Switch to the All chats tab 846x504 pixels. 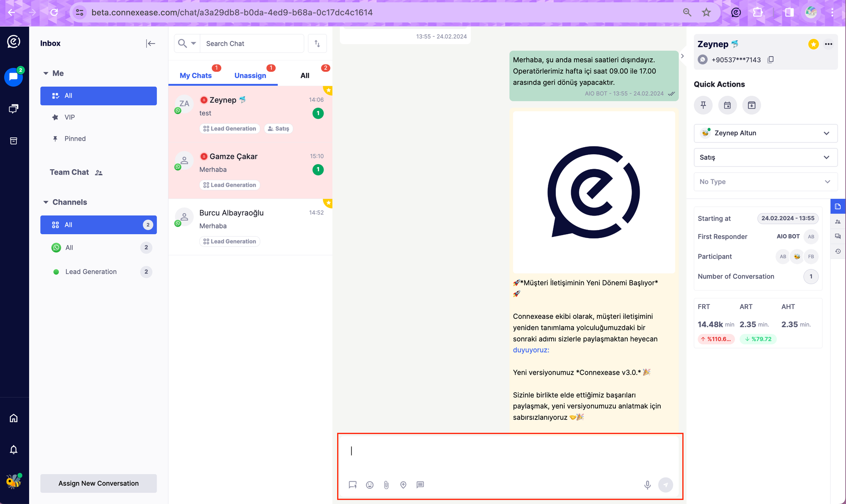pos(305,75)
